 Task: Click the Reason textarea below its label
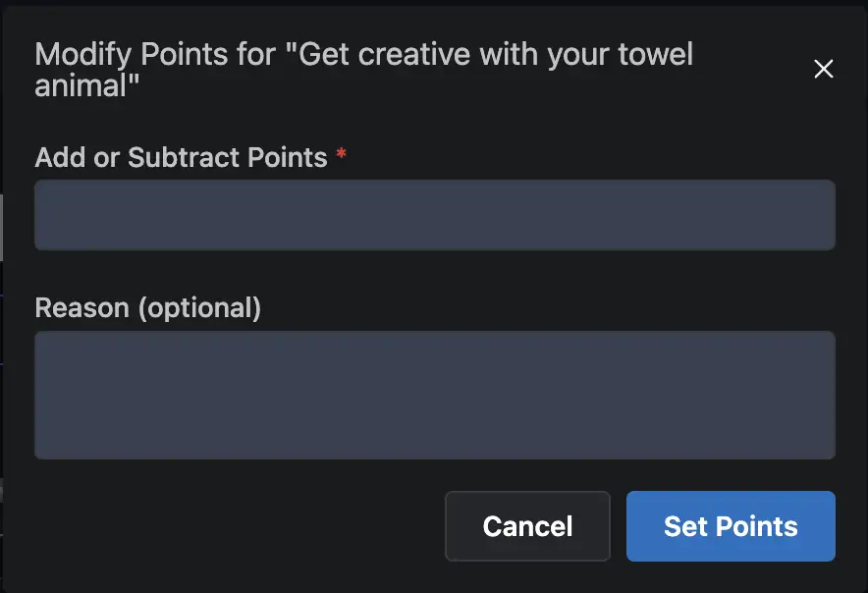[434, 393]
